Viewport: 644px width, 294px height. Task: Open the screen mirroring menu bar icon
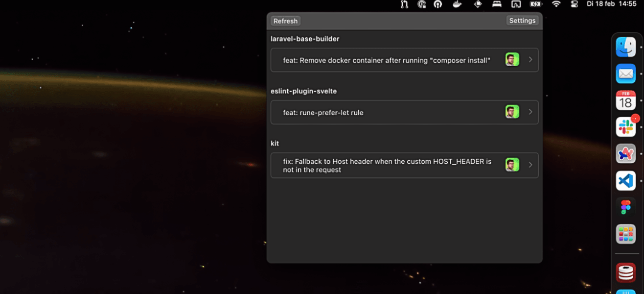[516, 4]
